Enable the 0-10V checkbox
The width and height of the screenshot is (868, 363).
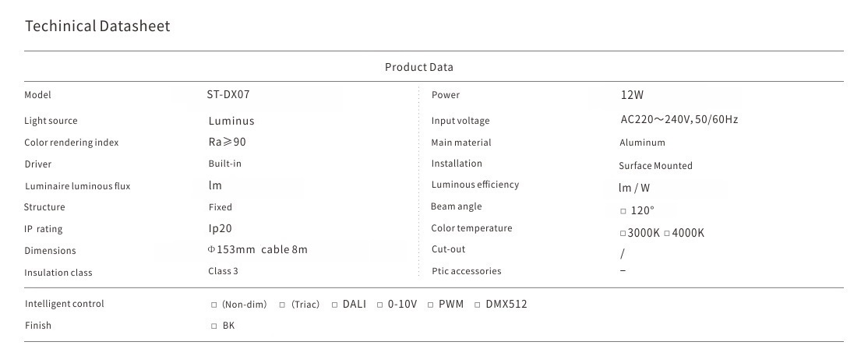click(380, 305)
